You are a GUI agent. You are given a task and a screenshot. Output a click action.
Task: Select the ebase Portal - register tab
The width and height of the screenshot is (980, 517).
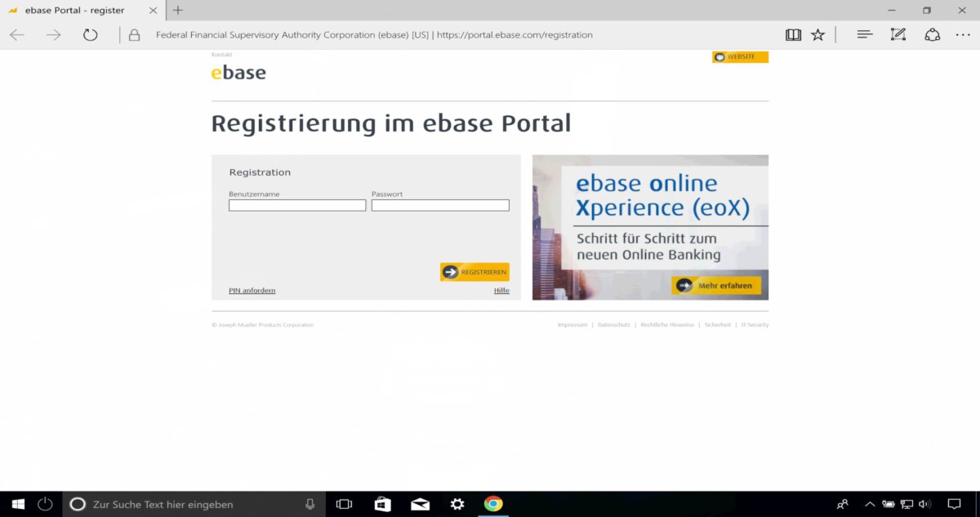point(74,11)
